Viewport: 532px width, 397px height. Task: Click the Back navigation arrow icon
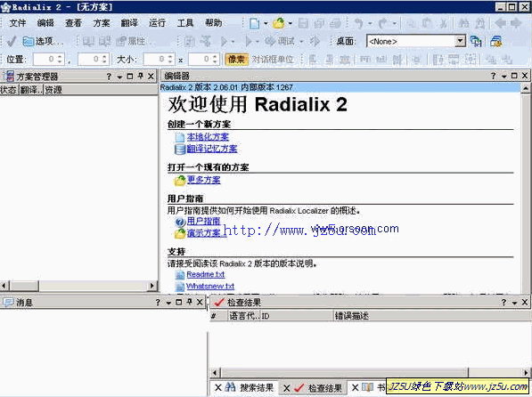tap(501, 23)
